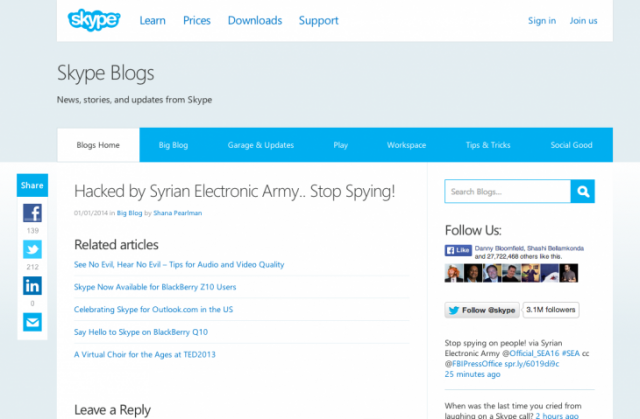Focus the Search Blogs input field
This screenshot has width=640, height=419.
coord(506,192)
